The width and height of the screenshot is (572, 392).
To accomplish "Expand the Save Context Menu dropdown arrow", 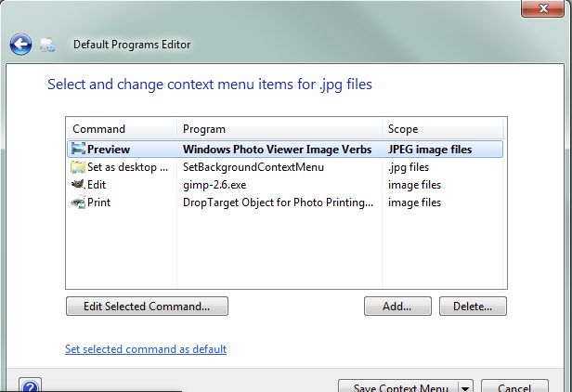I will click(x=465, y=387).
